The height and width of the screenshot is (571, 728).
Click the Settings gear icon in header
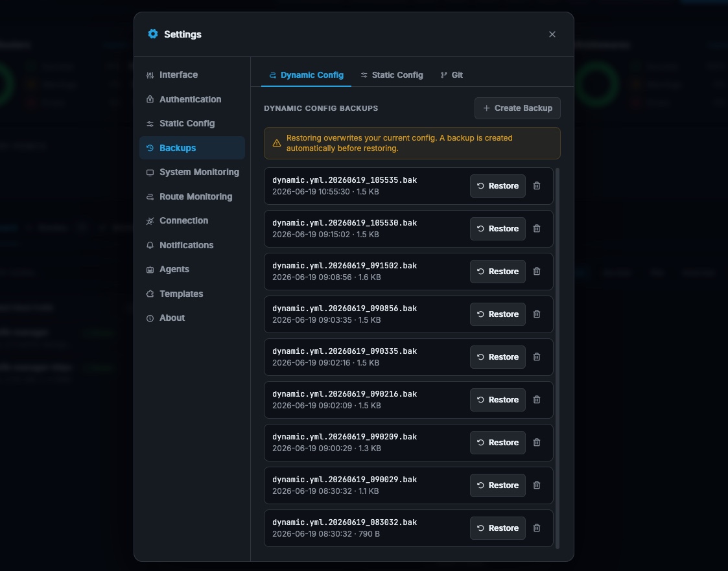click(153, 34)
